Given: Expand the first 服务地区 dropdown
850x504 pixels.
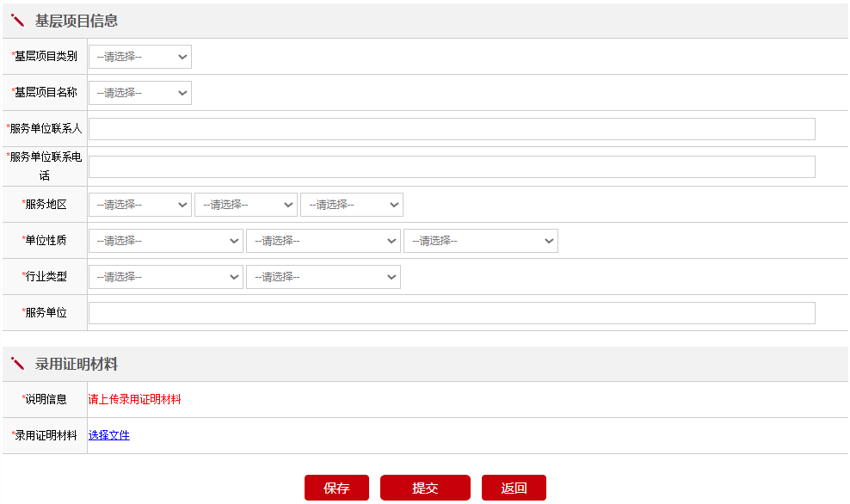Looking at the screenshot, I should (140, 205).
